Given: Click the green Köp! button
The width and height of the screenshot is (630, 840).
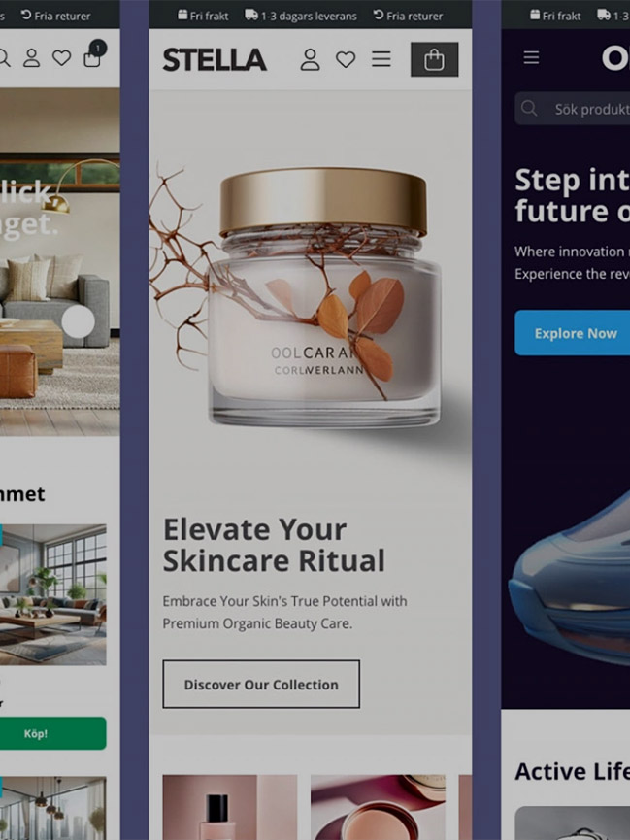Looking at the screenshot, I should coord(51,733).
